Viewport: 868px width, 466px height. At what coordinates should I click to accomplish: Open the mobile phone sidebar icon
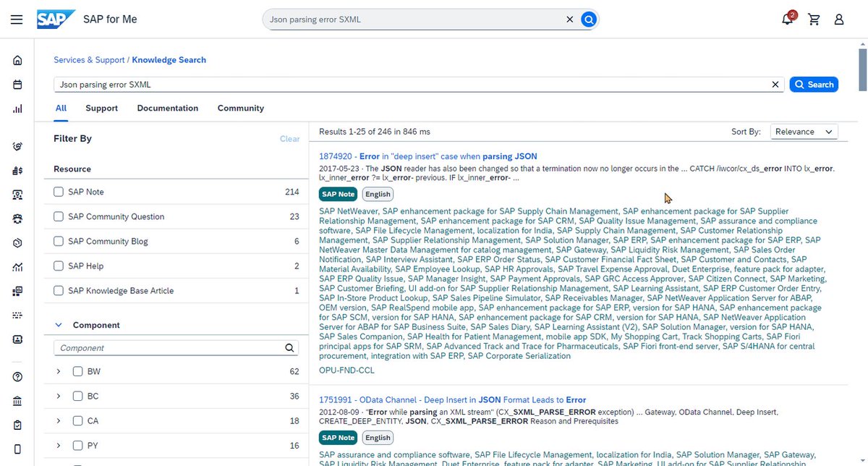pyautogui.click(x=17, y=449)
